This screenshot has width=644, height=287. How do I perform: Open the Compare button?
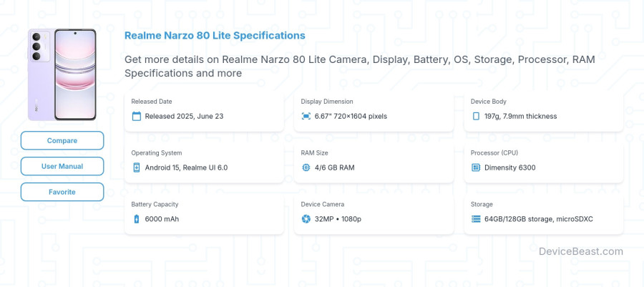coord(62,140)
